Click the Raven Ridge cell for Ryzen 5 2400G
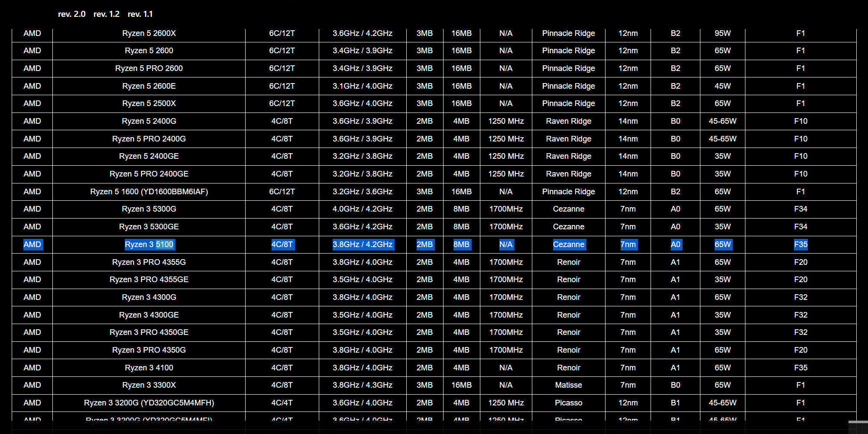 point(569,121)
